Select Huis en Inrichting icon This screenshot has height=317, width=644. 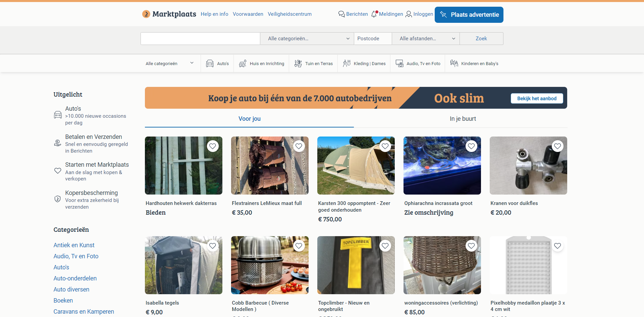coord(243,64)
